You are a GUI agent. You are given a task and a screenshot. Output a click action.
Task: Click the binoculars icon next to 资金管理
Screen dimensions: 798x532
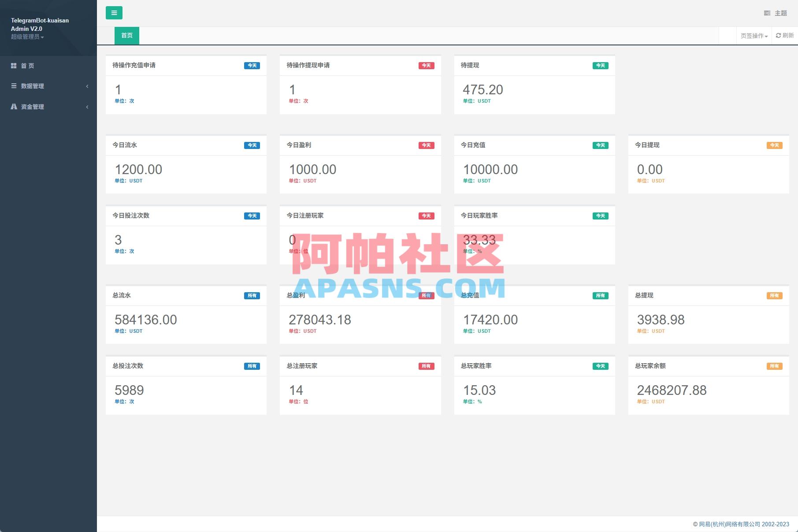point(14,106)
